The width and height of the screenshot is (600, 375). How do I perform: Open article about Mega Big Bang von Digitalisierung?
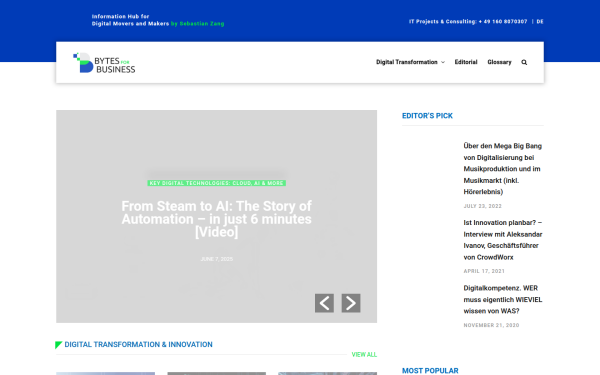pyautogui.click(x=503, y=169)
